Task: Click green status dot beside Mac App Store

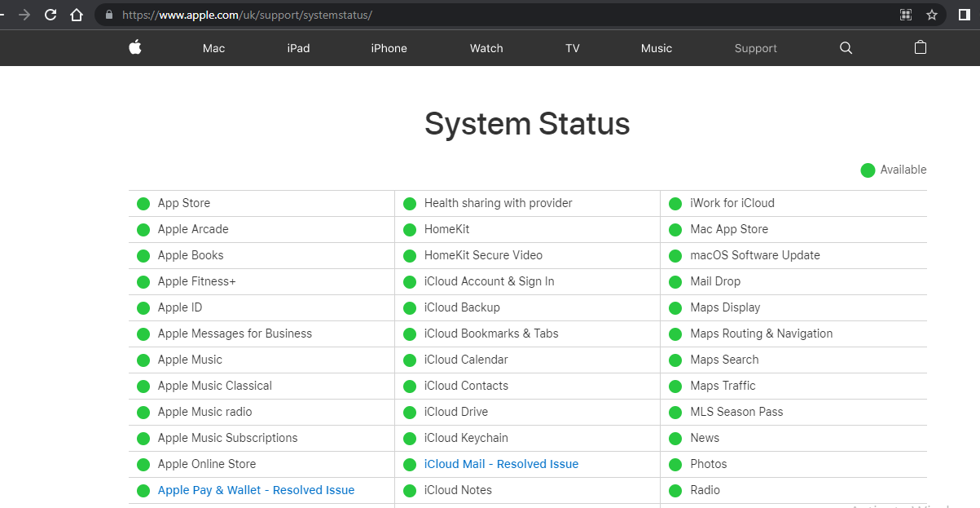Action: pos(675,230)
